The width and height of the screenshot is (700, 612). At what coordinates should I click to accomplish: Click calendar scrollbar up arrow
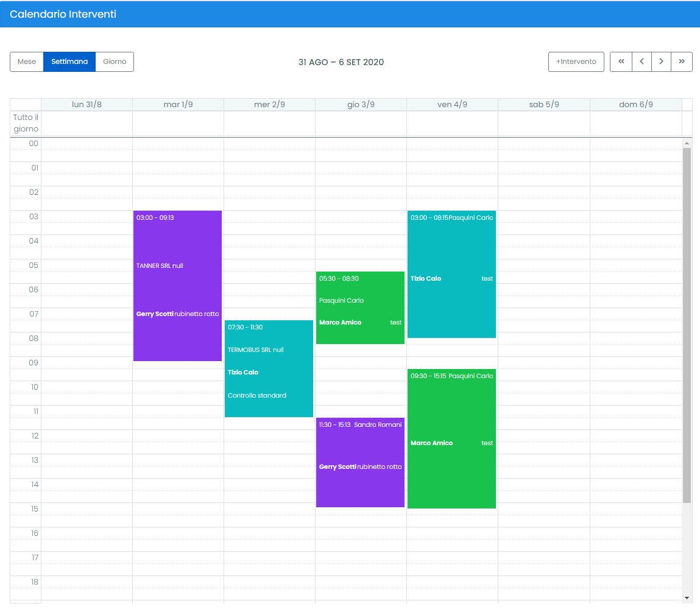point(687,143)
